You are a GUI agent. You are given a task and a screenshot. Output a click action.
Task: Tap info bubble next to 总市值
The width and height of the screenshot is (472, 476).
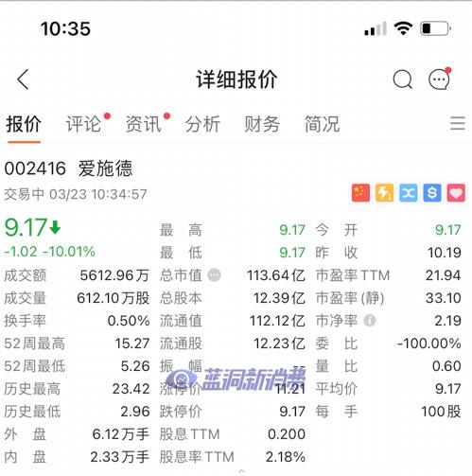(x=215, y=275)
